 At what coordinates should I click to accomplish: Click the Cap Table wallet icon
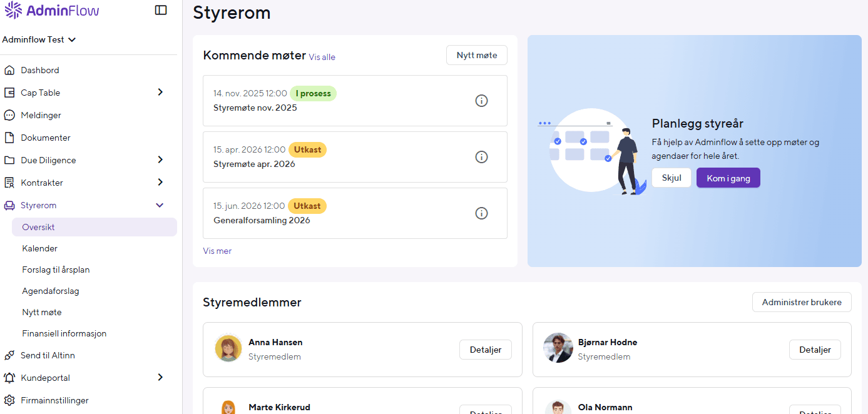(x=9, y=93)
